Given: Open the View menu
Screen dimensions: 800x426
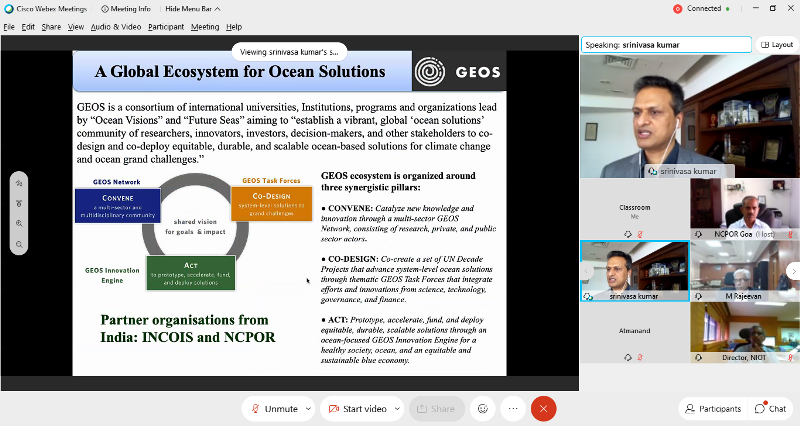Looking at the screenshot, I should pos(76,27).
